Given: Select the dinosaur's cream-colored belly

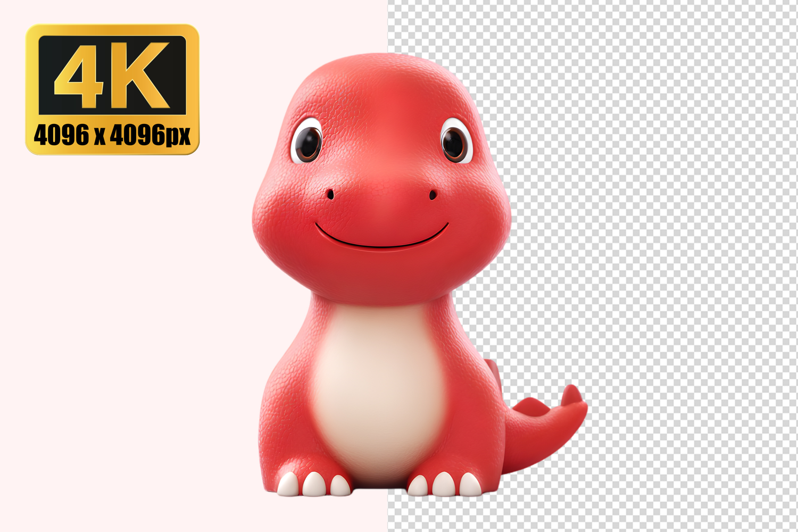Looking at the screenshot, I should [379, 383].
